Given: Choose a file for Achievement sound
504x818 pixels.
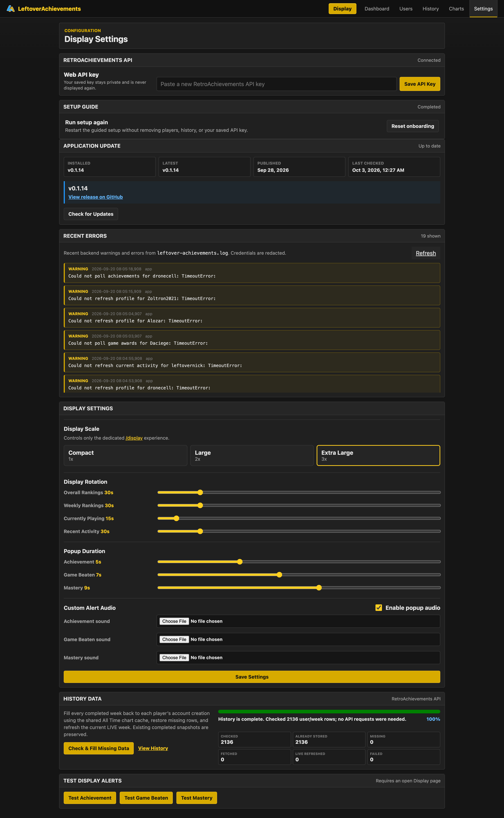Looking at the screenshot, I should [x=174, y=621].
